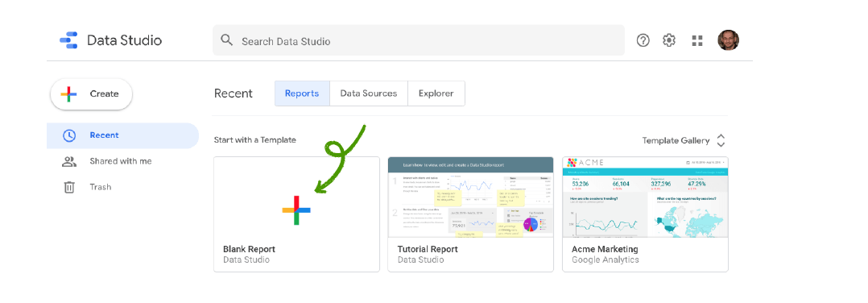The image size is (868, 303).
Task: Click the Acme Marketing title text
Action: (x=605, y=249)
